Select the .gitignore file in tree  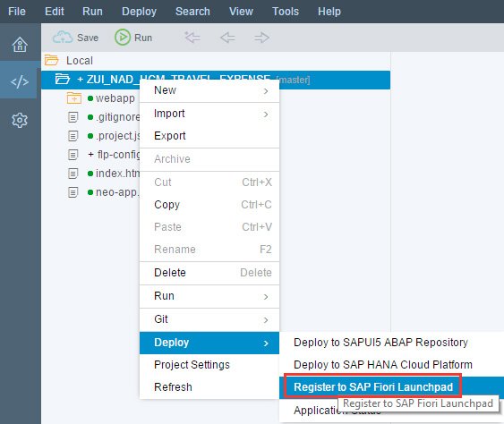[117, 117]
